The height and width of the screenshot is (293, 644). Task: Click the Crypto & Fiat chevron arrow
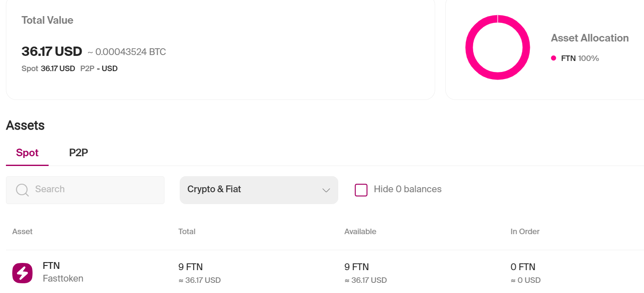pos(326,191)
